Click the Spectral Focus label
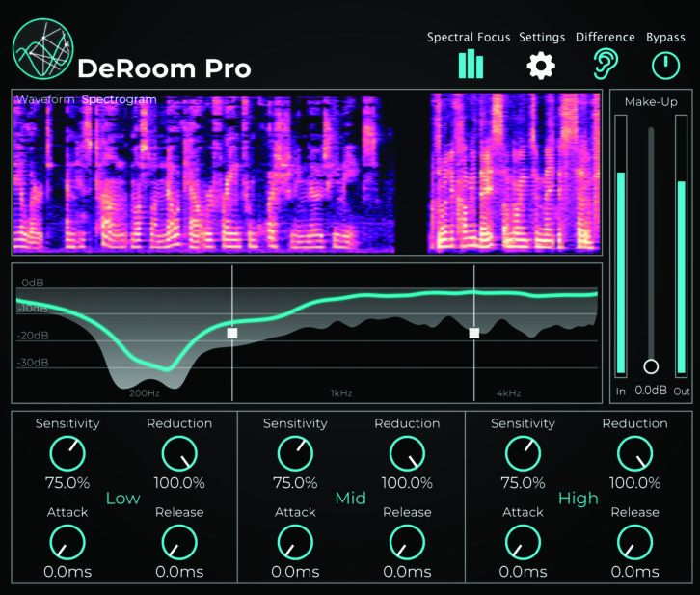Screen dimensions: 700x595 (x=469, y=37)
